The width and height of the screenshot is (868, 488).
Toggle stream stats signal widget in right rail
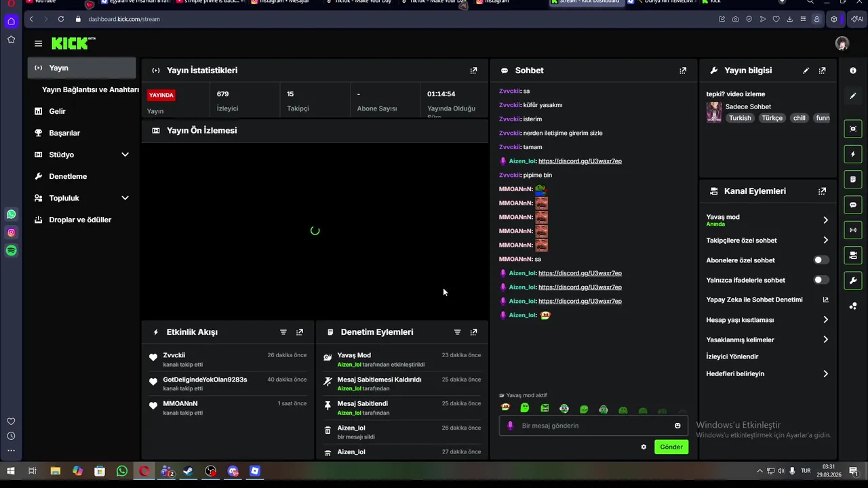coord(853,230)
